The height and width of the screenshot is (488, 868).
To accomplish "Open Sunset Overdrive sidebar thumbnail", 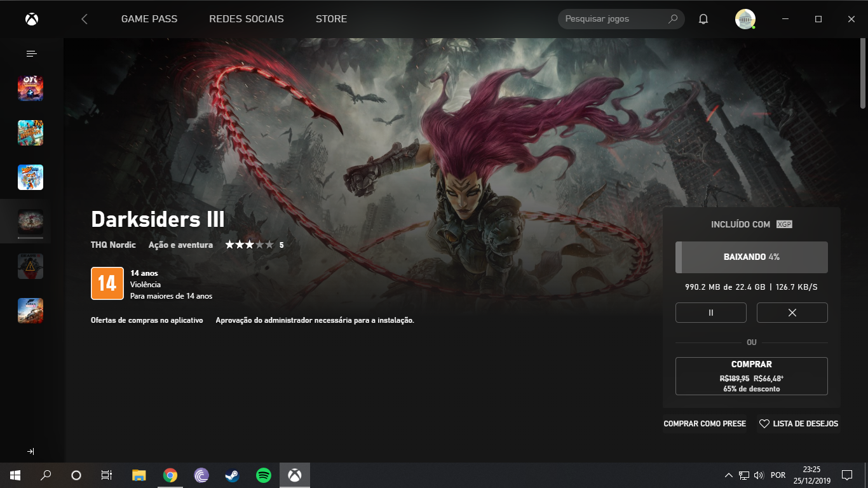I will (31, 133).
